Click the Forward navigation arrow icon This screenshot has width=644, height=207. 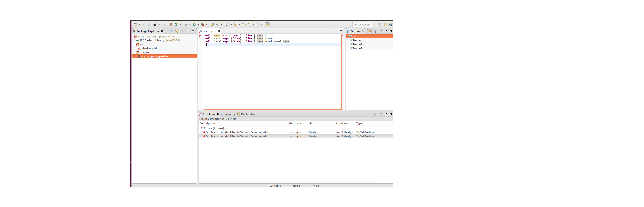[257, 25]
